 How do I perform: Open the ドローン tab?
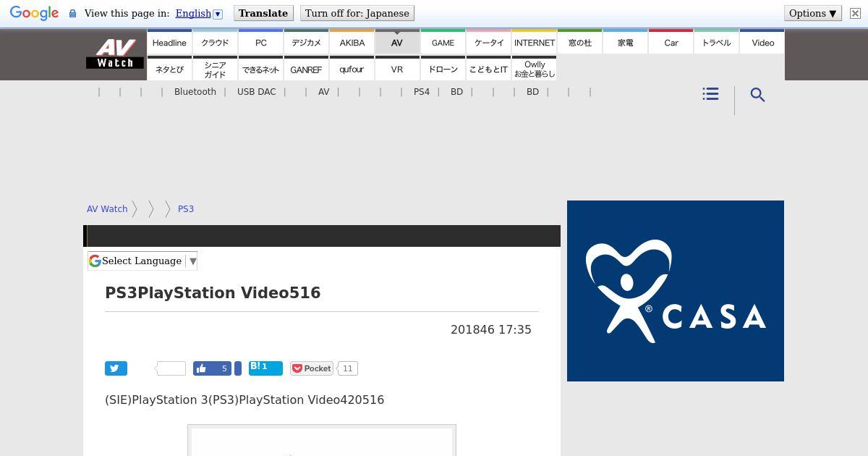coord(443,69)
